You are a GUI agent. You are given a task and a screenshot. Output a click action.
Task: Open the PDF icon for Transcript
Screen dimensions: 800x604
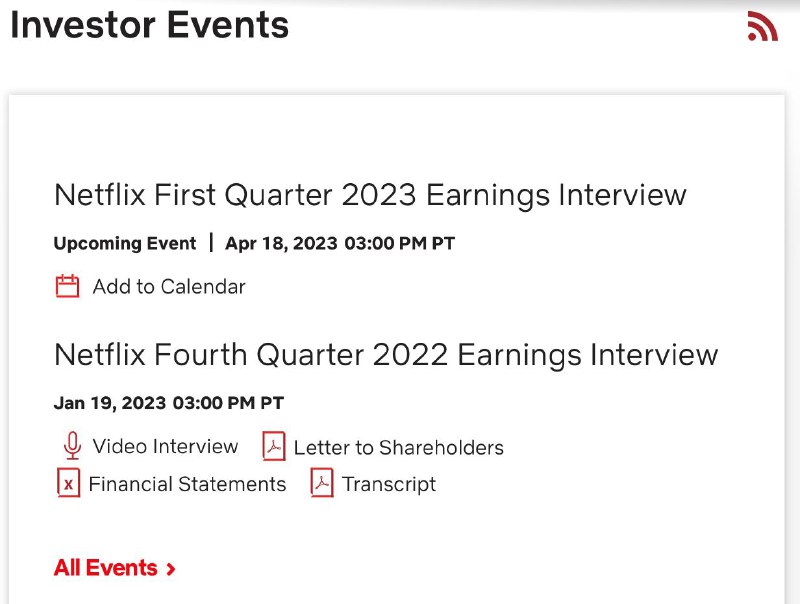[321, 484]
